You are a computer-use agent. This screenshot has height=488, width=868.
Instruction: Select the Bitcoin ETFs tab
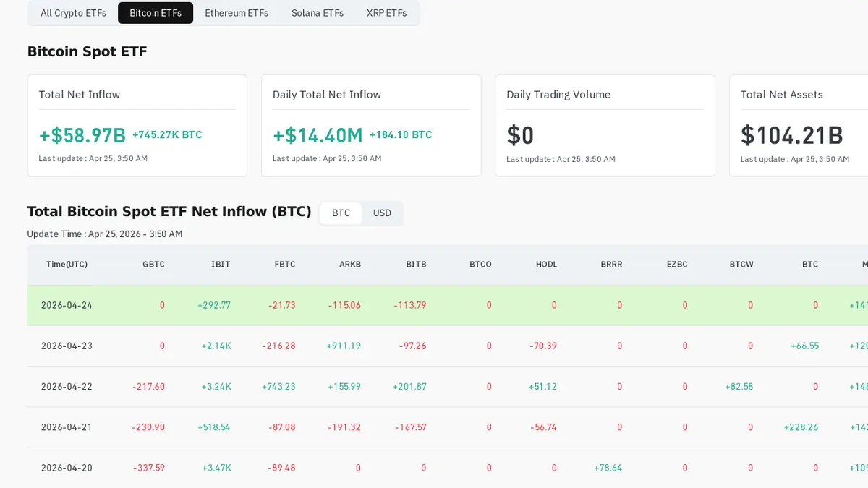coord(156,13)
